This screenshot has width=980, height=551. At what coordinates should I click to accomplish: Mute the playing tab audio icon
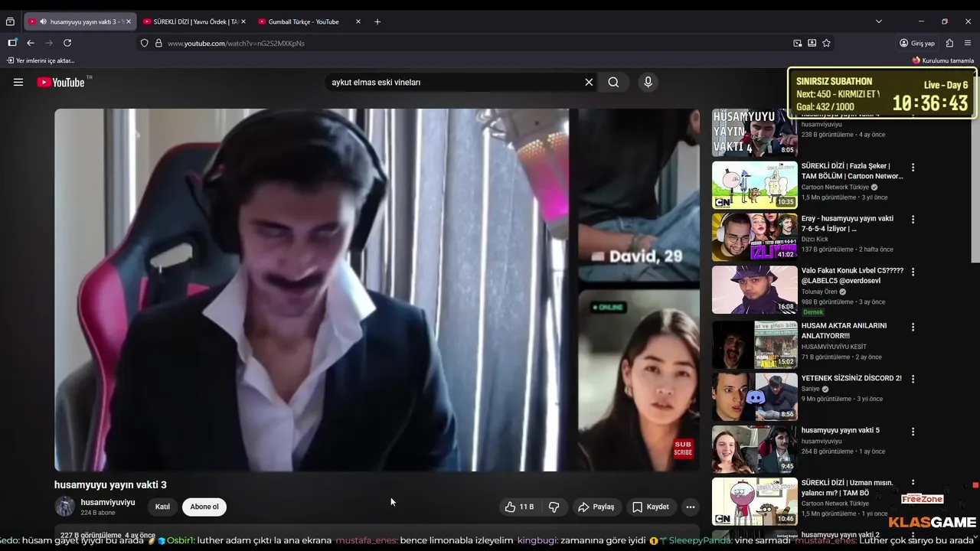coord(43,21)
